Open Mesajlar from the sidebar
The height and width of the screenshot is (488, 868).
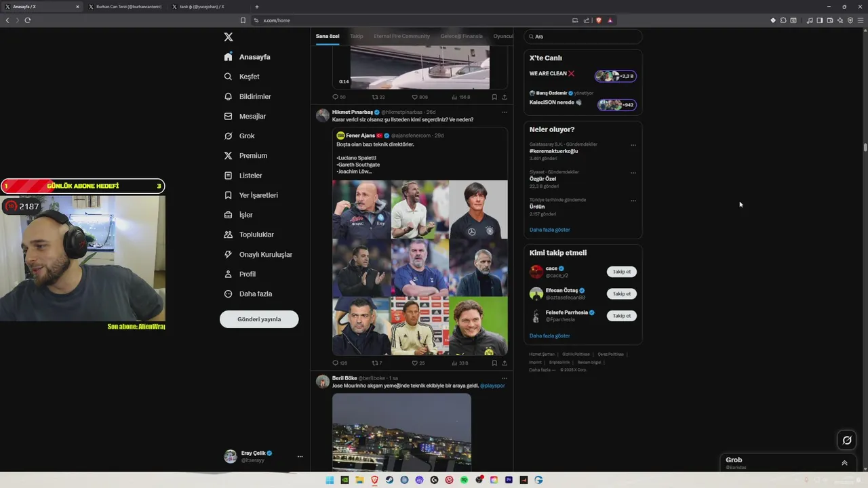pos(245,116)
